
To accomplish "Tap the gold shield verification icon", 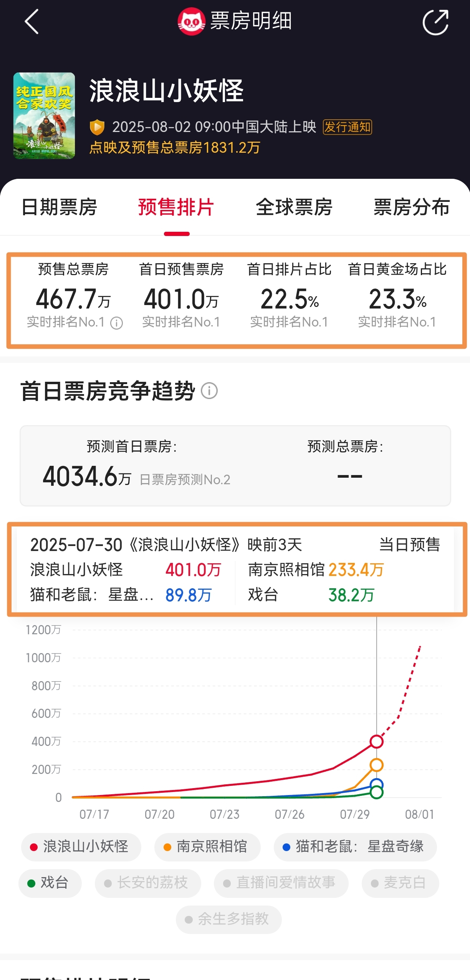I will pyautogui.click(x=97, y=127).
